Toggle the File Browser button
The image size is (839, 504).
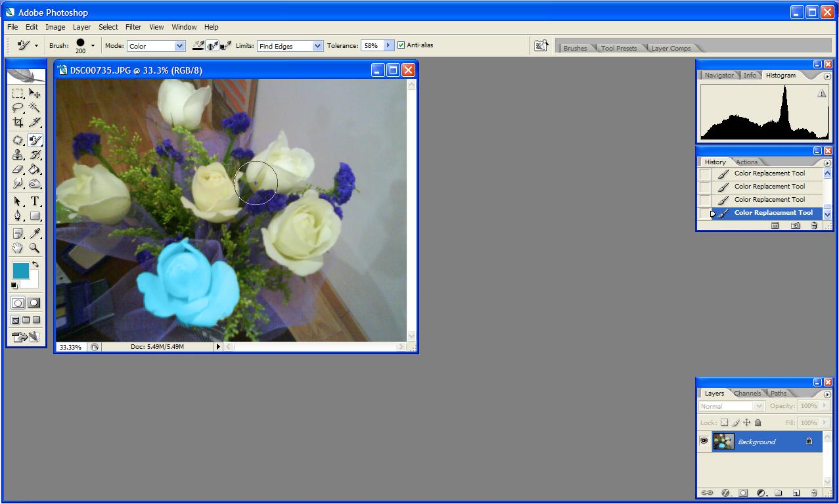pos(541,45)
